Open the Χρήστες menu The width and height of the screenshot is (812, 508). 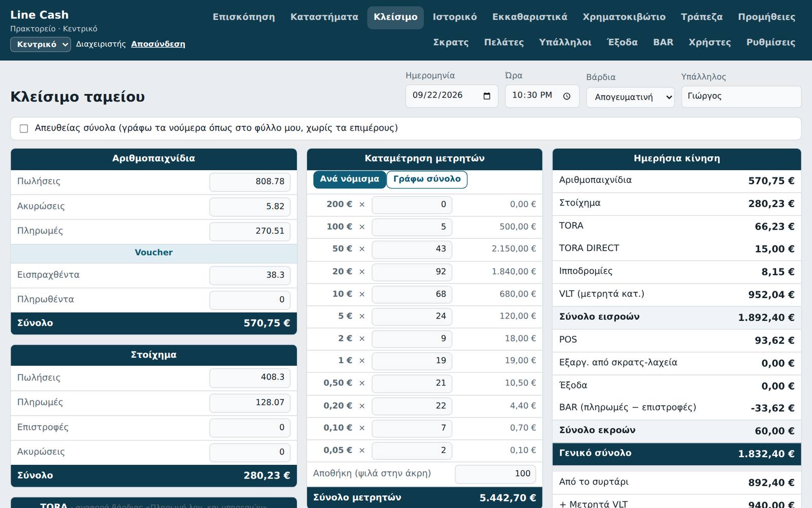[x=710, y=43]
